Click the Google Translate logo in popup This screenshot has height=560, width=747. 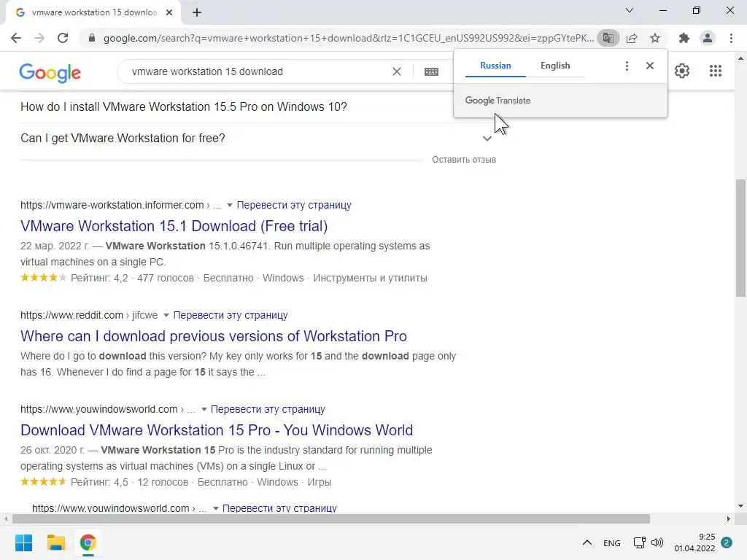[498, 101]
